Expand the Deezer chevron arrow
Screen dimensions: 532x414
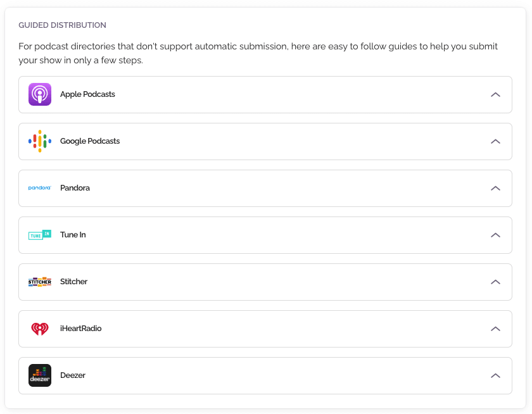click(x=495, y=375)
